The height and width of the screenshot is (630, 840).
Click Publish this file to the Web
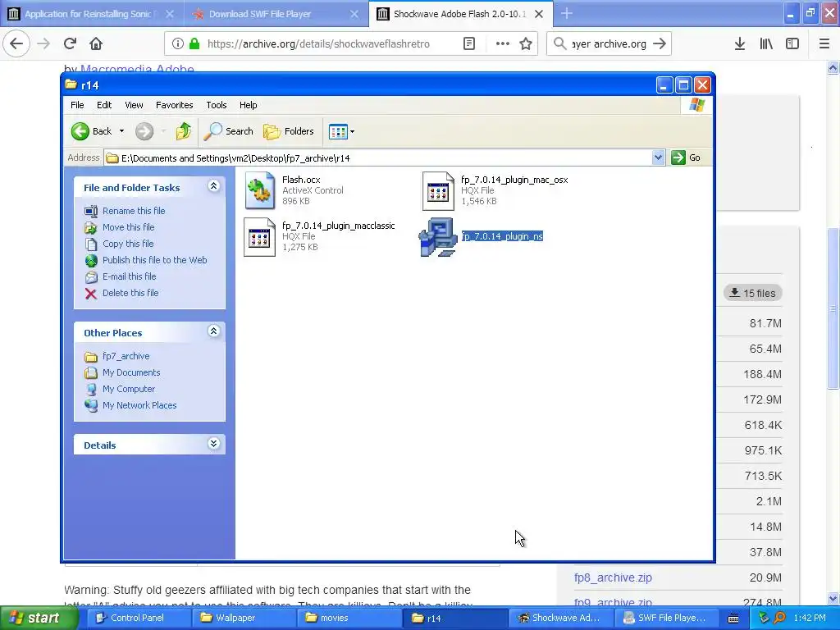pyautogui.click(x=154, y=260)
